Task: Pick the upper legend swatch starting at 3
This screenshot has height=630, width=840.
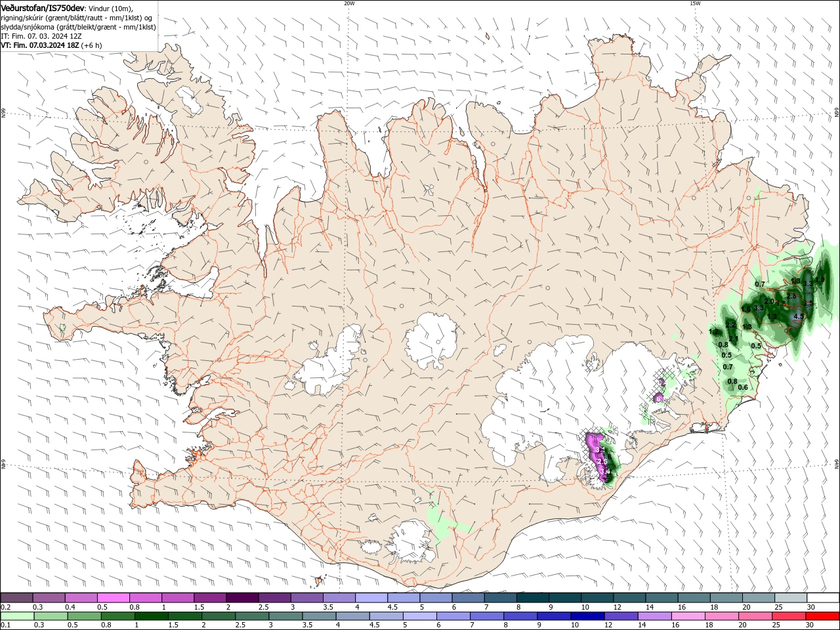Action: coord(306,598)
